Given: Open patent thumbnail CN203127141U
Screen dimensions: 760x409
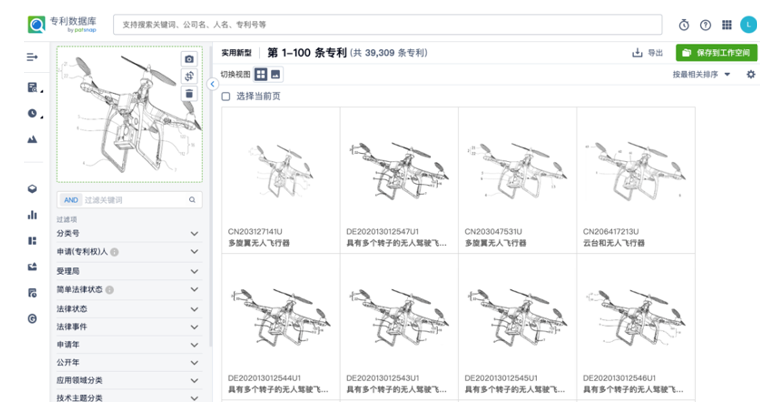Looking at the screenshot, I should [x=281, y=166].
